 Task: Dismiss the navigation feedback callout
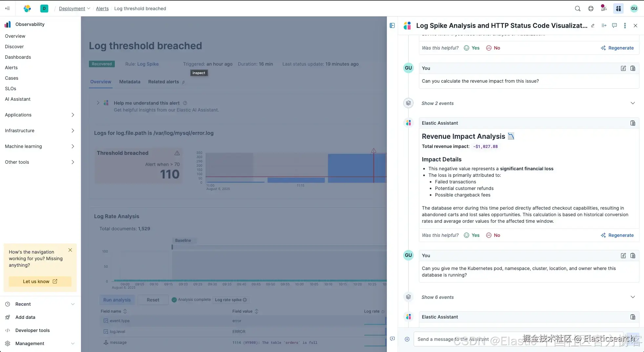[70, 250]
